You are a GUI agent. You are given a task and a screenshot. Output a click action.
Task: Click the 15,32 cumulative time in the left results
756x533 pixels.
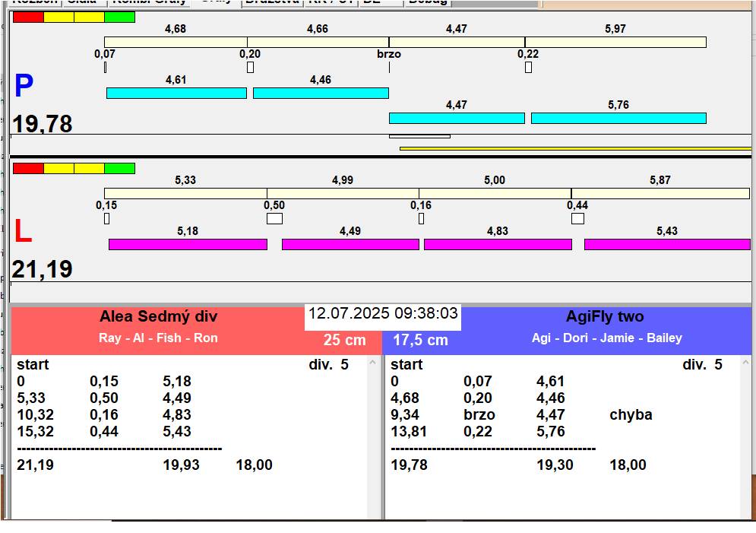pyautogui.click(x=35, y=431)
